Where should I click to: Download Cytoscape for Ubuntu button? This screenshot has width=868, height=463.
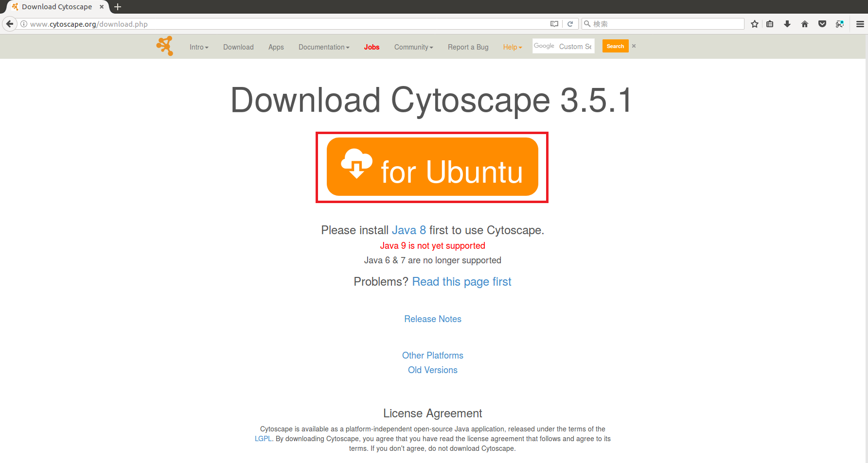[432, 167]
